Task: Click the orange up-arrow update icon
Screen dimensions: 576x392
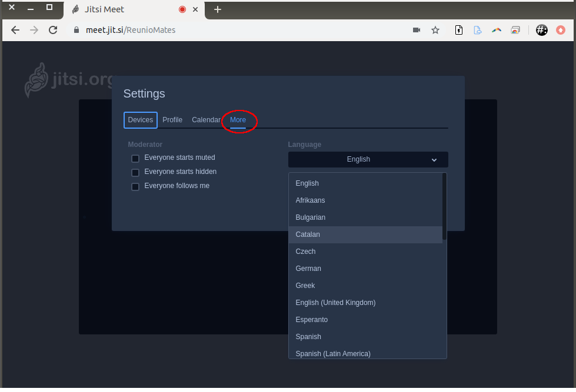Action: 561,30
